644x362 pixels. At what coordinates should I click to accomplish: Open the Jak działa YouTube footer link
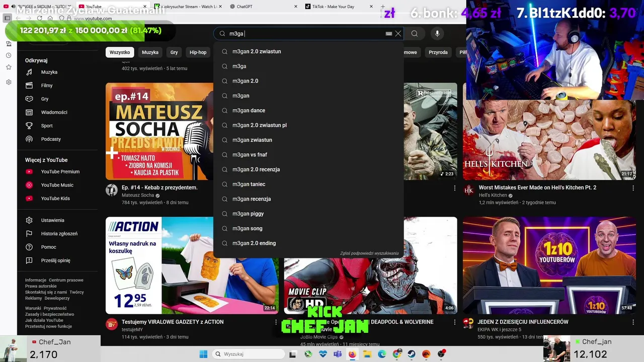[x=44, y=320]
